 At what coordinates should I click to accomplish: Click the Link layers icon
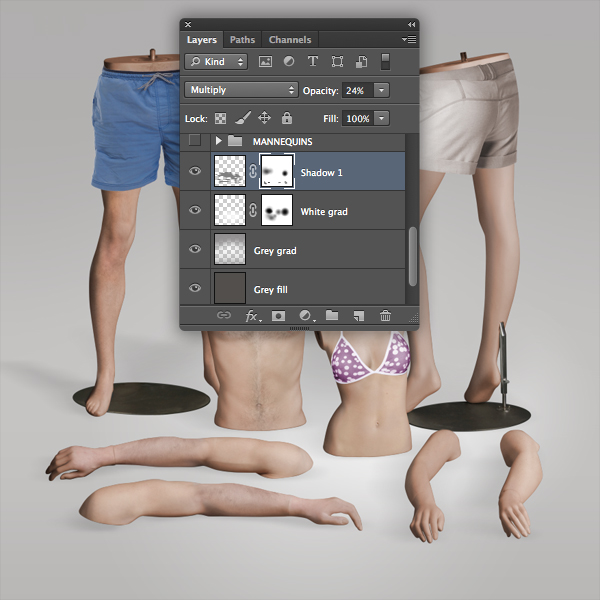tap(224, 315)
